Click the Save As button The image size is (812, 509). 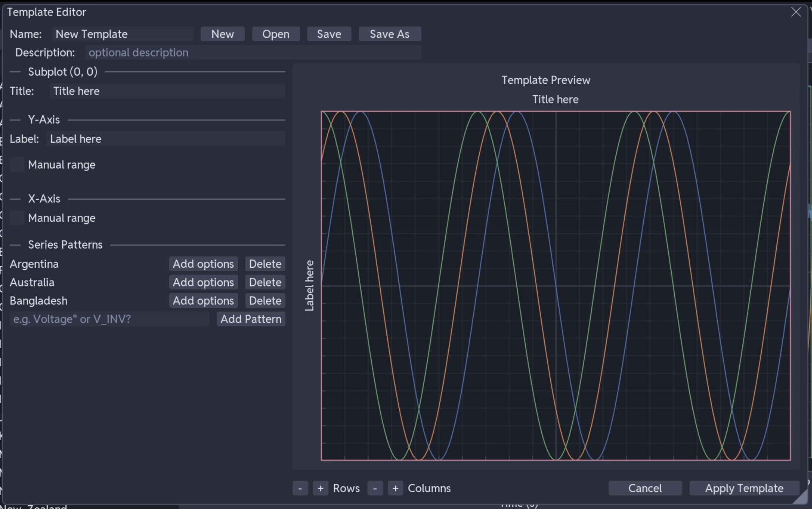click(390, 34)
